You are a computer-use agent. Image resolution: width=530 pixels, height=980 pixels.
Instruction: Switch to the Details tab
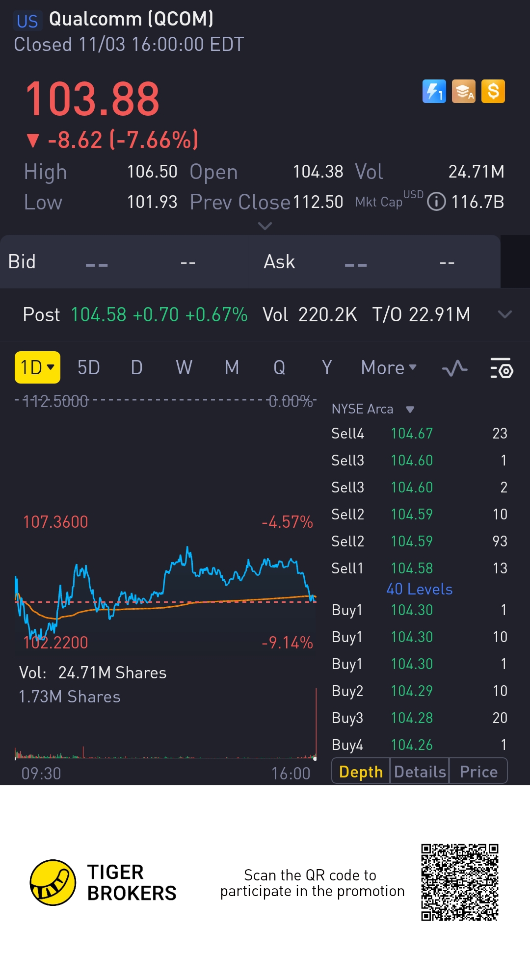coord(420,772)
